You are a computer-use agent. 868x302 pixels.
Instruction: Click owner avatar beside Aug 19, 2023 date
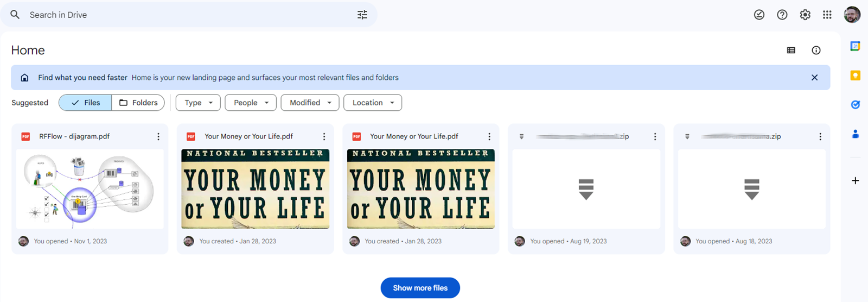[x=520, y=241]
